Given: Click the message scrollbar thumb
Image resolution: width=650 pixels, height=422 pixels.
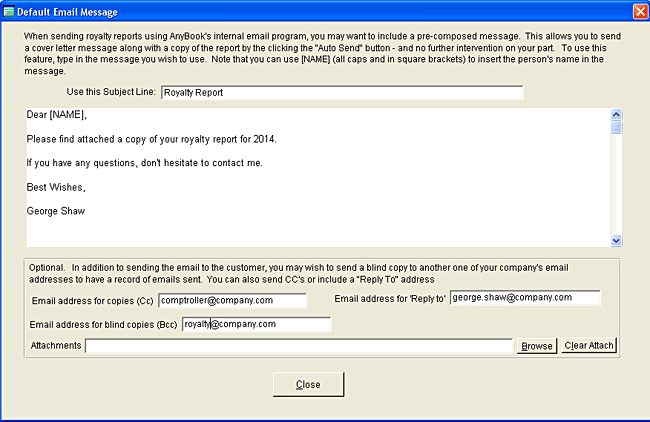Looking at the screenshot, I should pyautogui.click(x=616, y=127).
